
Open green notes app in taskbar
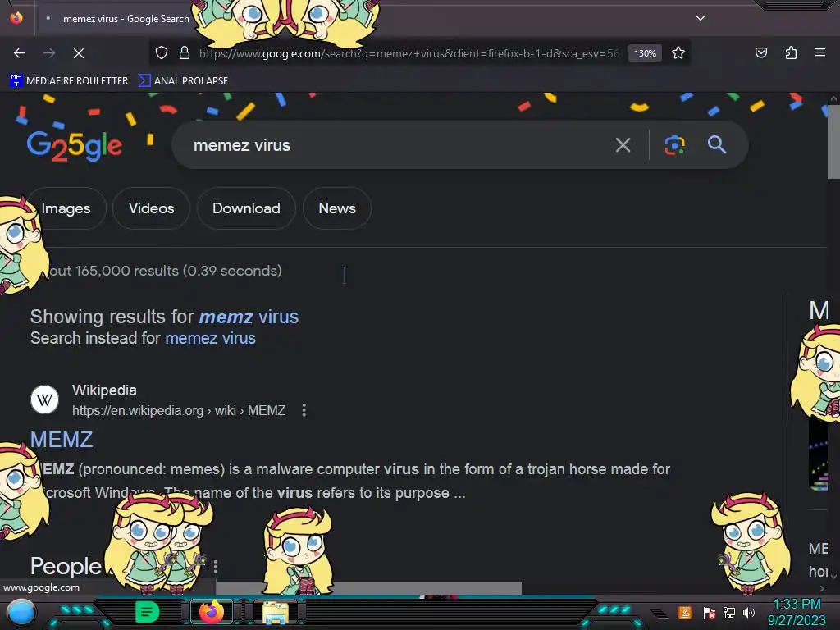(x=147, y=612)
